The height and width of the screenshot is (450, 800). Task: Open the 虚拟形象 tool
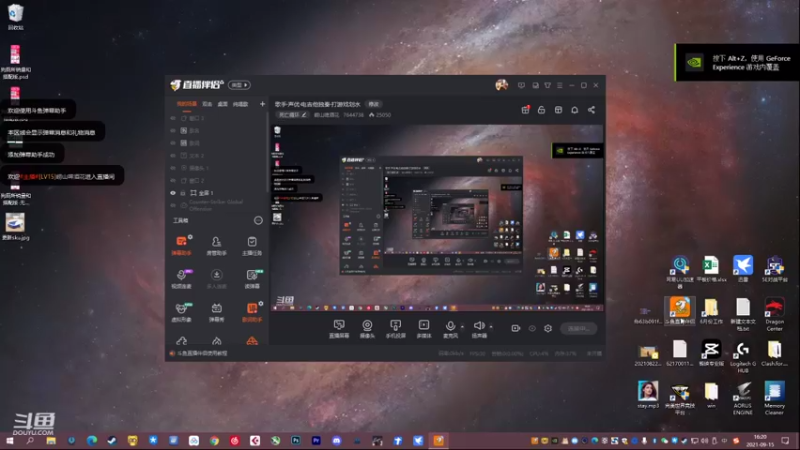181,312
